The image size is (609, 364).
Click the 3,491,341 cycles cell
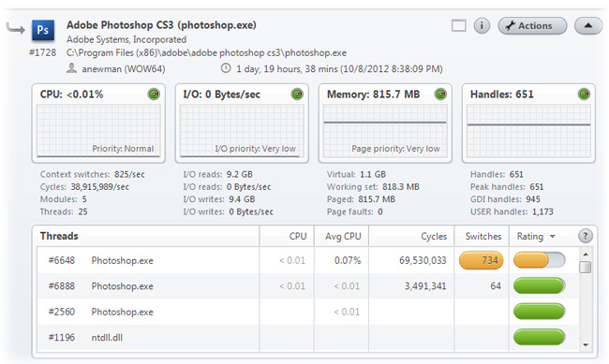click(x=425, y=286)
